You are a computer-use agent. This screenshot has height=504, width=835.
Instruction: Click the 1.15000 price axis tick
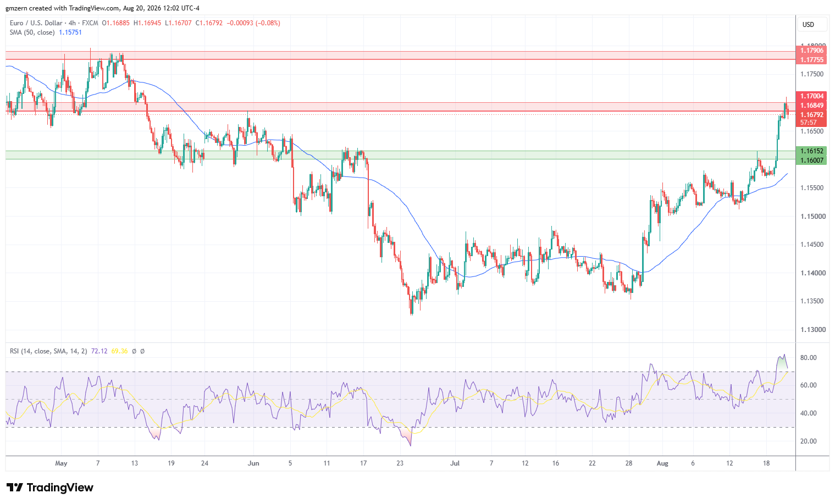[x=812, y=216]
